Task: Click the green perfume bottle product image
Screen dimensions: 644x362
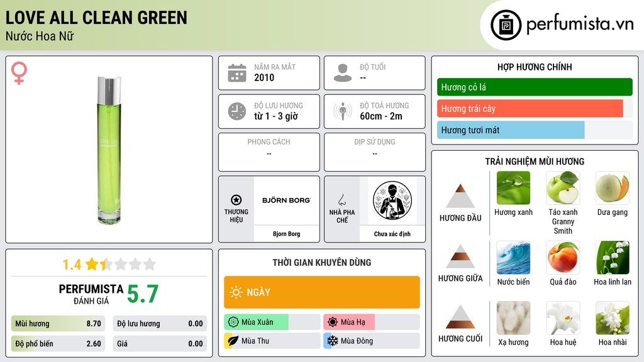Action: click(109, 150)
